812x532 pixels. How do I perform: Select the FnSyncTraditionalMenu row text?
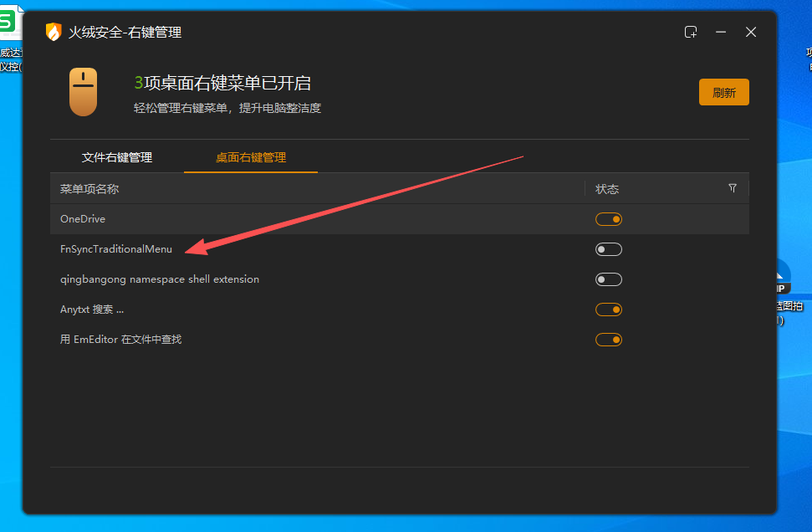coord(116,249)
